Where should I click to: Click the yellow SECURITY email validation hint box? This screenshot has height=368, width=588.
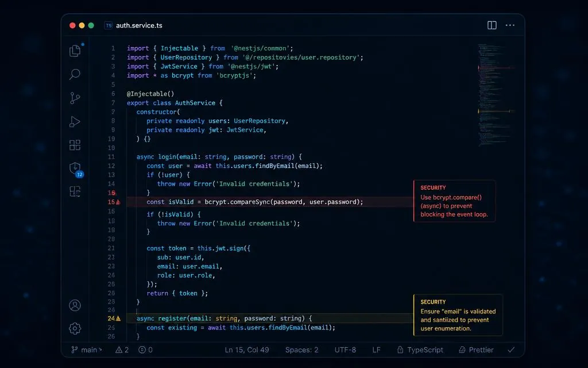pos(458,315)
